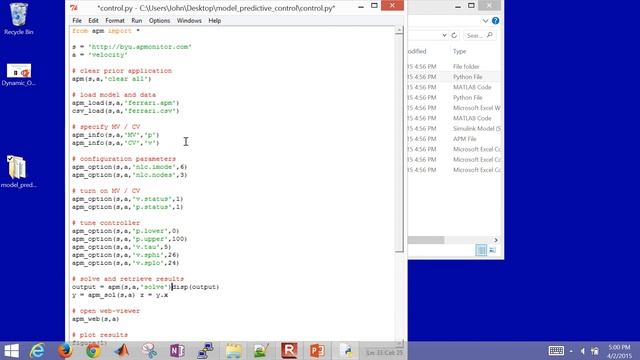Click Explorer horizontal scrollbar thumb
The width and height of the screenshot is (640, 360).
(426, 240)
